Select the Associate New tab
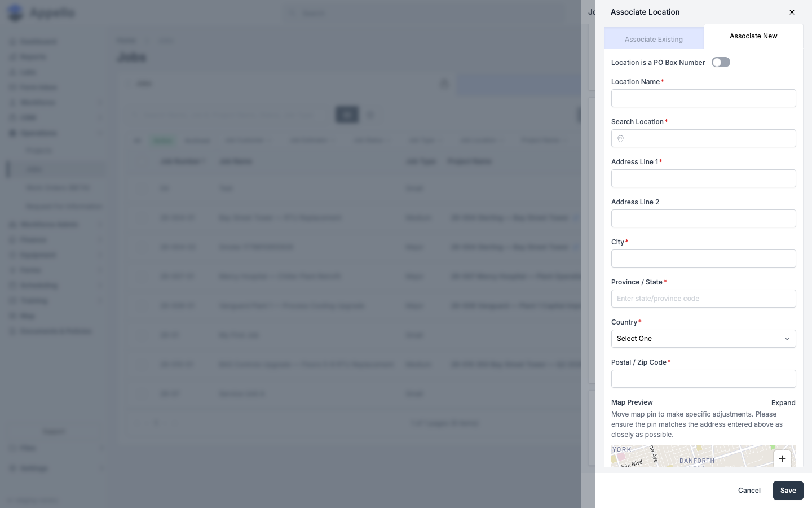This screenshot has height=508, width=812. click(753, 36)
